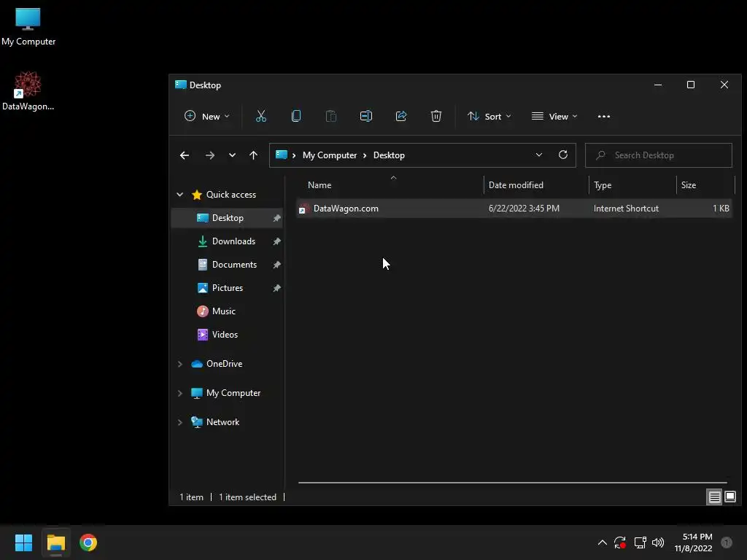The height and width of the screenshot is (560, 747).
Task: Expand the Network tree node
Action: click(180, 422)
